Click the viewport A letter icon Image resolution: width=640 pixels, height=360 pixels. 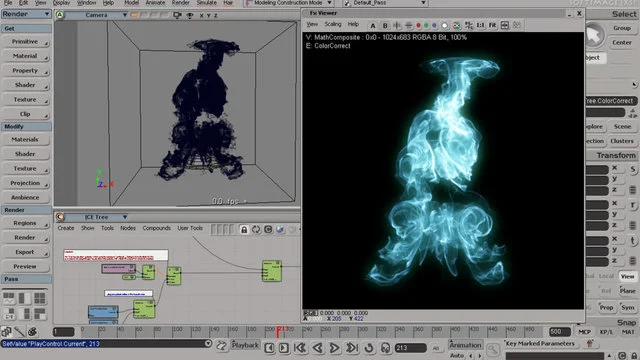pos(60,15)
